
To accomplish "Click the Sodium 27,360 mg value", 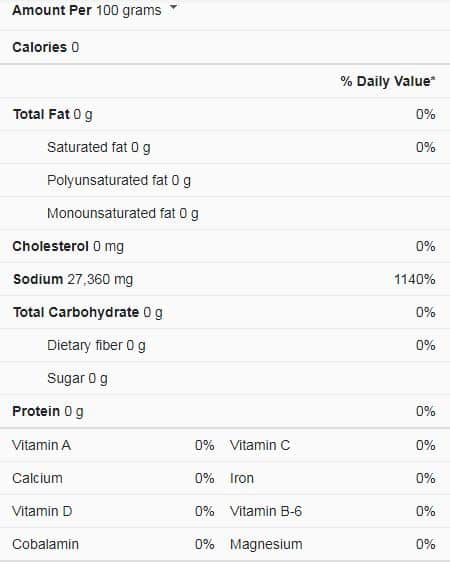I will pos(100,280).
